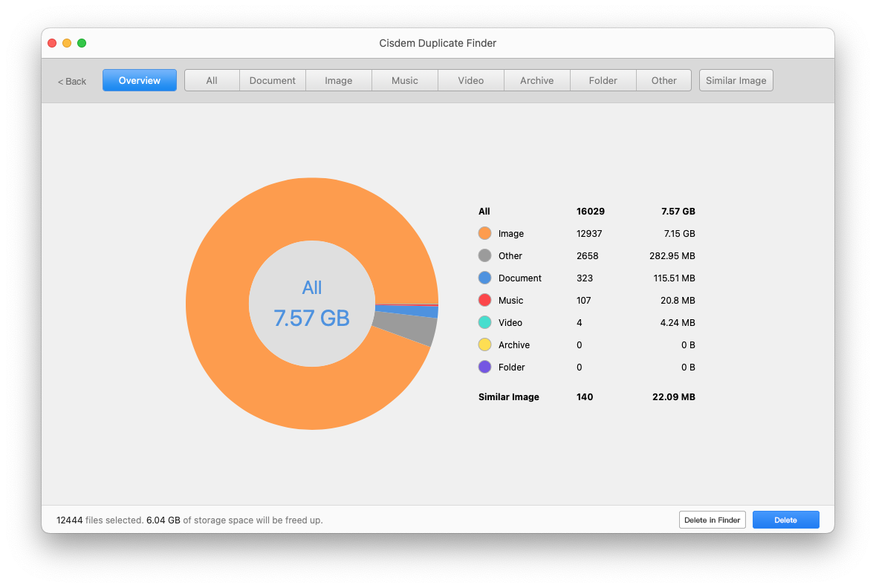The height and width of the screenshot is (588, 876).
Task: Go back using the Back button
Action: pyautogui.click(x=72, y=81)
